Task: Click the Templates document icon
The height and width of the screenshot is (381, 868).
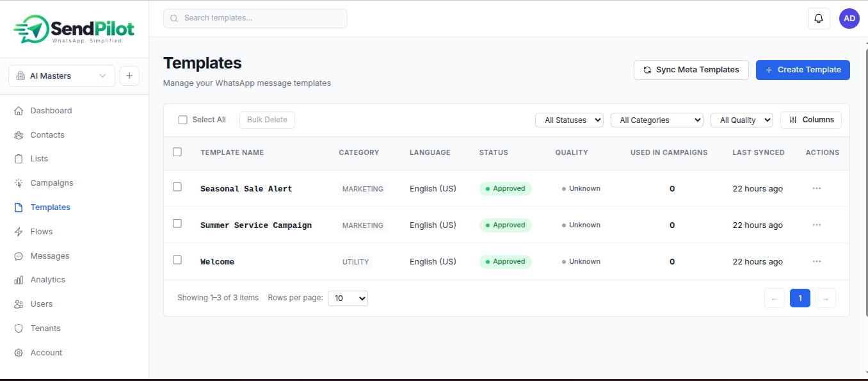Action: [19, 207]
